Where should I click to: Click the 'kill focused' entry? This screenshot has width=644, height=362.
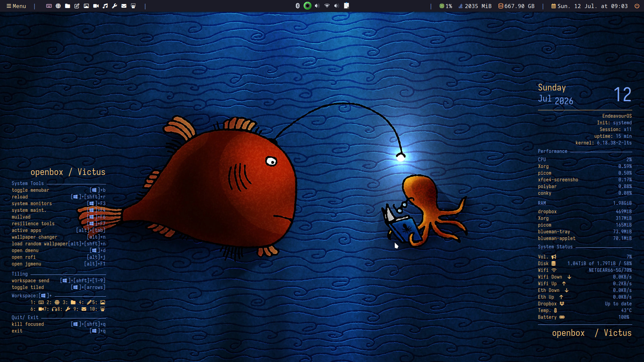coord(28,324)
